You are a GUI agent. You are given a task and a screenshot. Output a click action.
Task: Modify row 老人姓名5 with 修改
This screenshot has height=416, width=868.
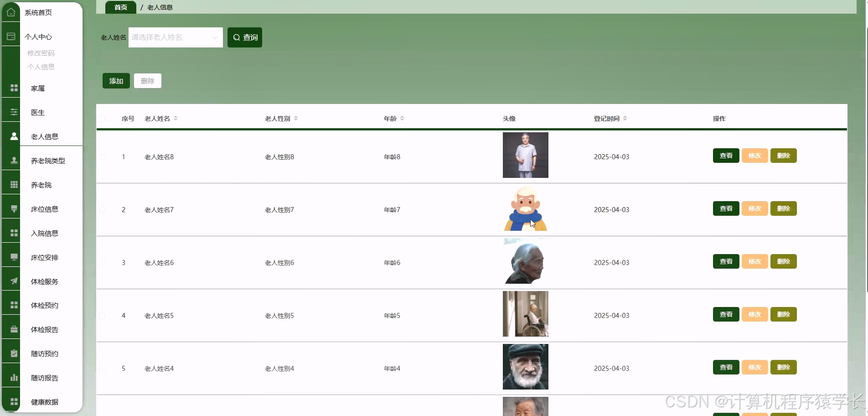tap(755, 314)
